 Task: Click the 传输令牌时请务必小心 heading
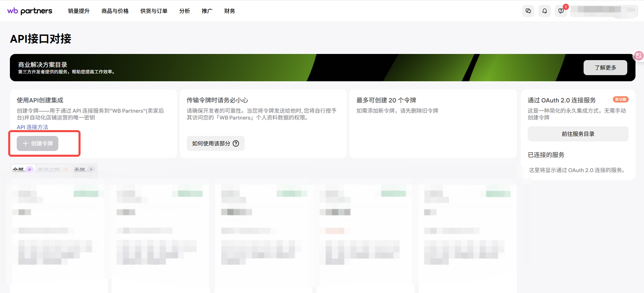coord(217,100)
